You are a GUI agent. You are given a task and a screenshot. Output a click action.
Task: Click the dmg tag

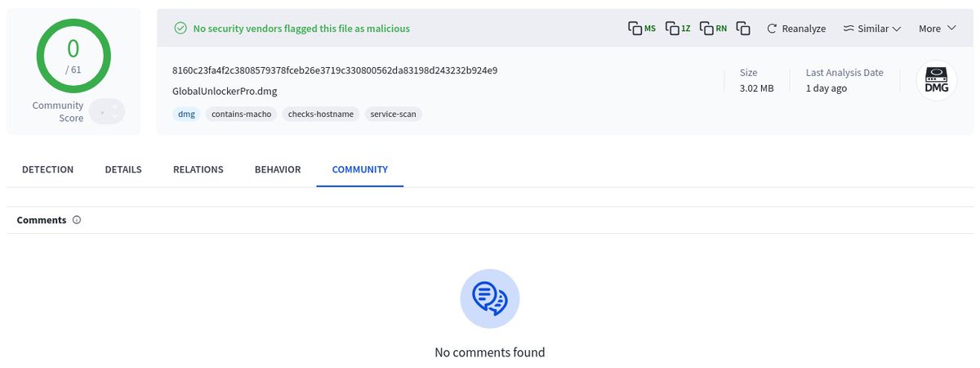click(x=186, y=114)
